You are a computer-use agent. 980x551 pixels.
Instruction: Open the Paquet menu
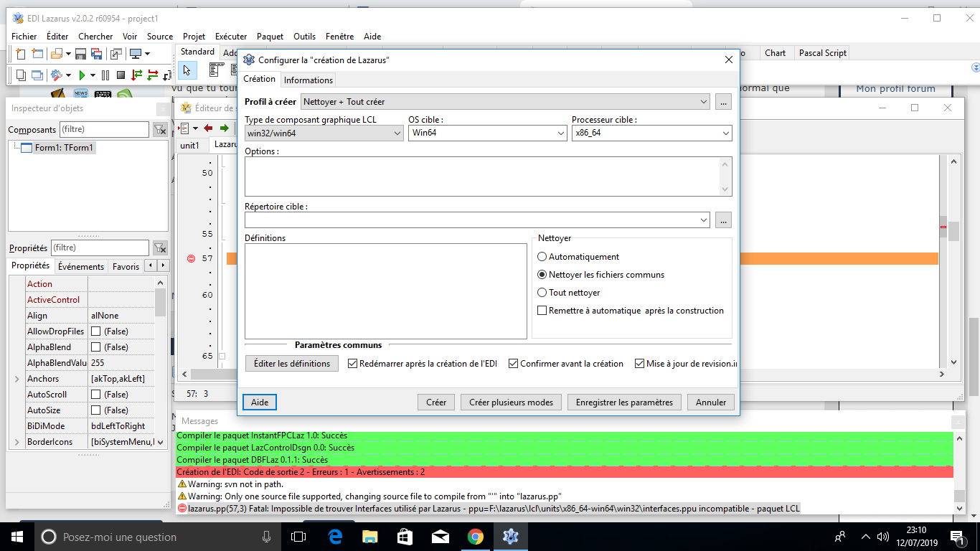pos(270,36)
